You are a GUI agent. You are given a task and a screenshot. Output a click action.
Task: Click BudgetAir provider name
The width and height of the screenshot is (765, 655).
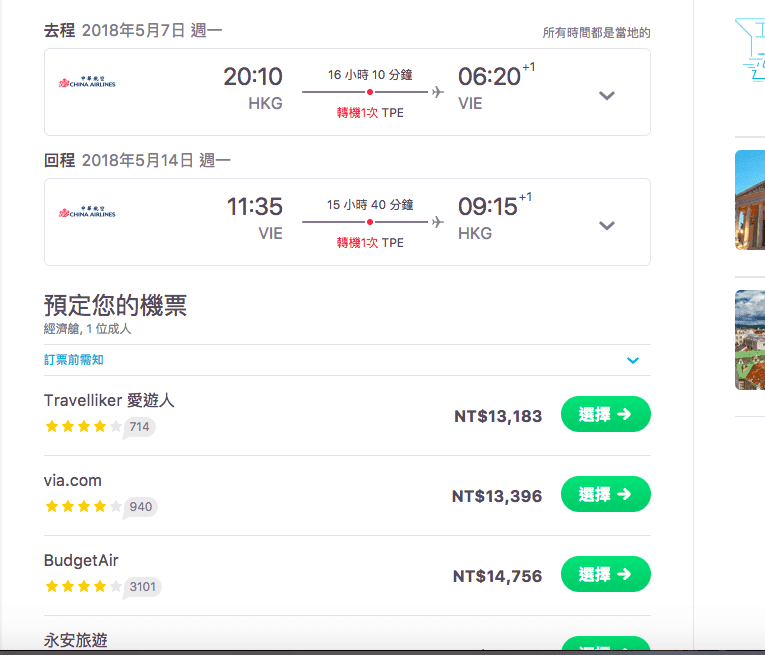[81, 561]
